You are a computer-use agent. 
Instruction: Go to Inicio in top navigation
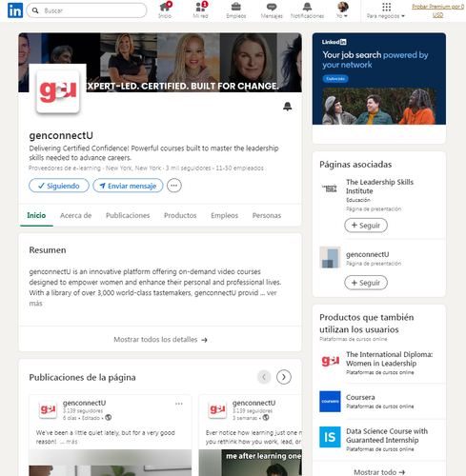tap(165, 10)
